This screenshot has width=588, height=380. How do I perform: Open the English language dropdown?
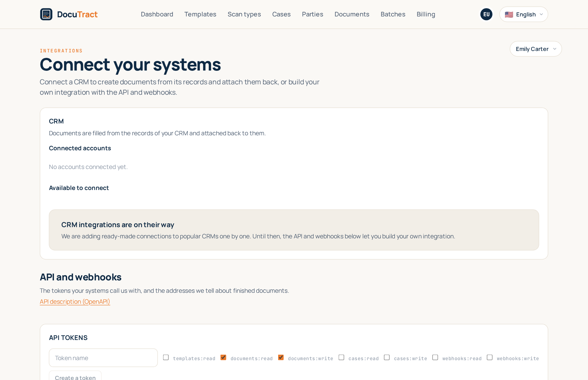524,14
